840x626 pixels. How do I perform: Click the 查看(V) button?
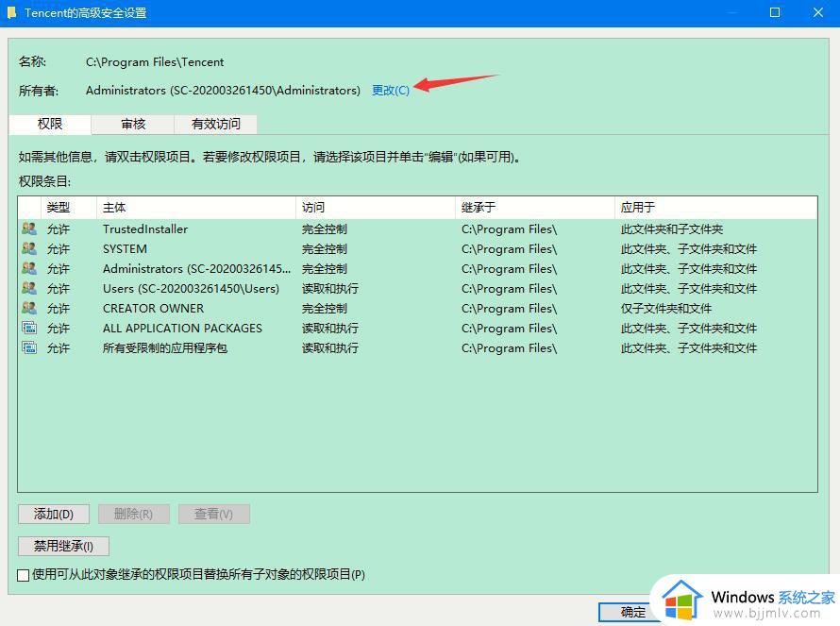click(213, 515)
